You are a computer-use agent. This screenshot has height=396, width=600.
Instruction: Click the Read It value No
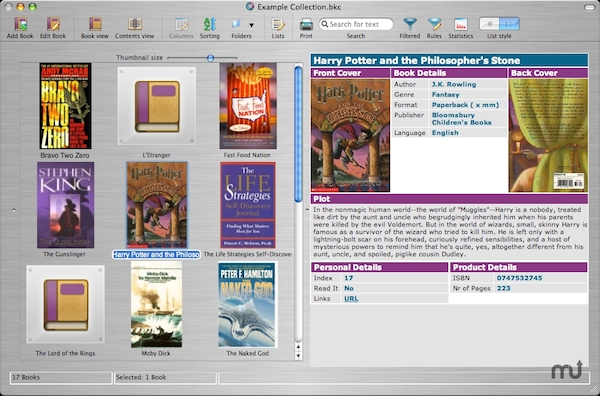click(x=349, y=288)
